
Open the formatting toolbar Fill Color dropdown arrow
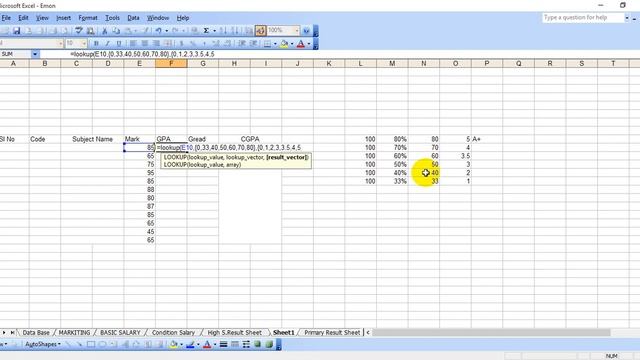(x=292, y=44)
